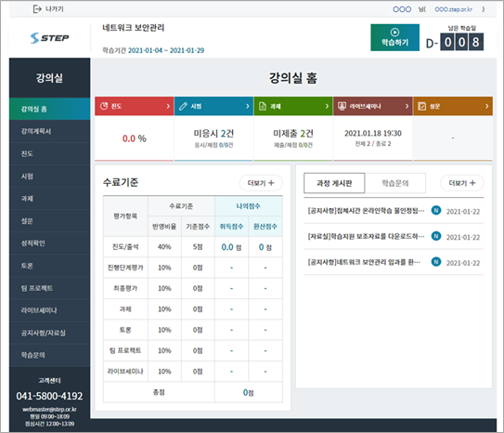Screen dimensions: 504x433
Task: Click the 시험 pencil icon
Action: tap(183, 106)
